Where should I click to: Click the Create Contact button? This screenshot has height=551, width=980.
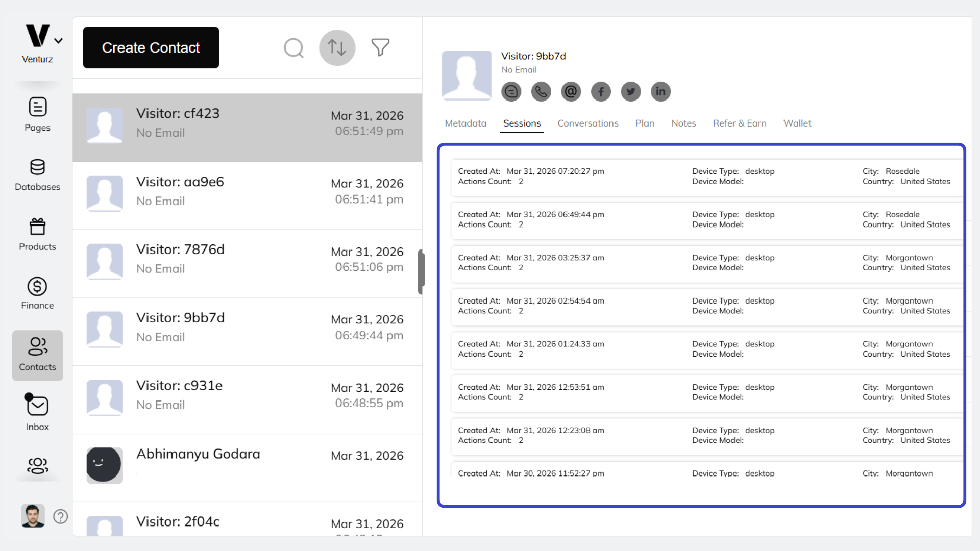(151, 47)
